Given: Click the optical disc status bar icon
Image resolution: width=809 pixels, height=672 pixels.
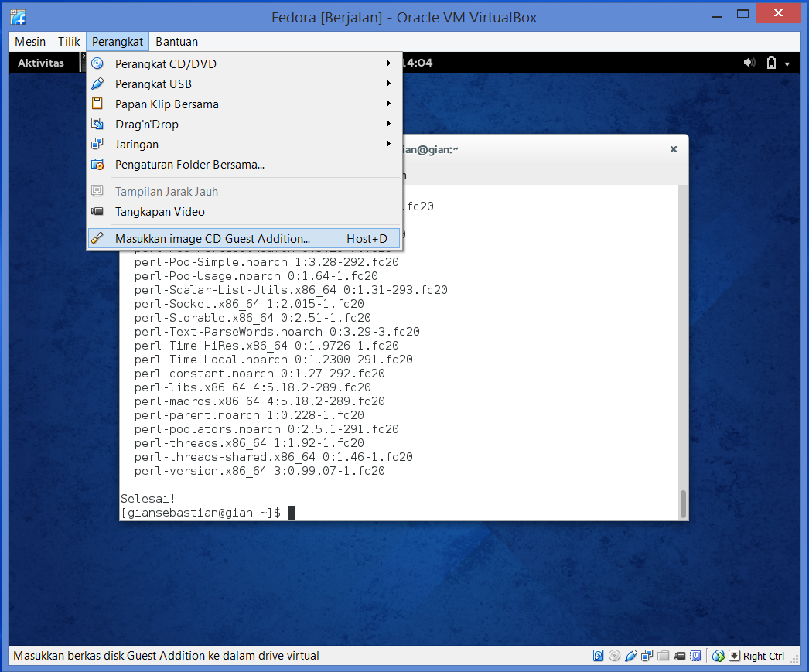Looking at the screenshot, I should [615, 656].
